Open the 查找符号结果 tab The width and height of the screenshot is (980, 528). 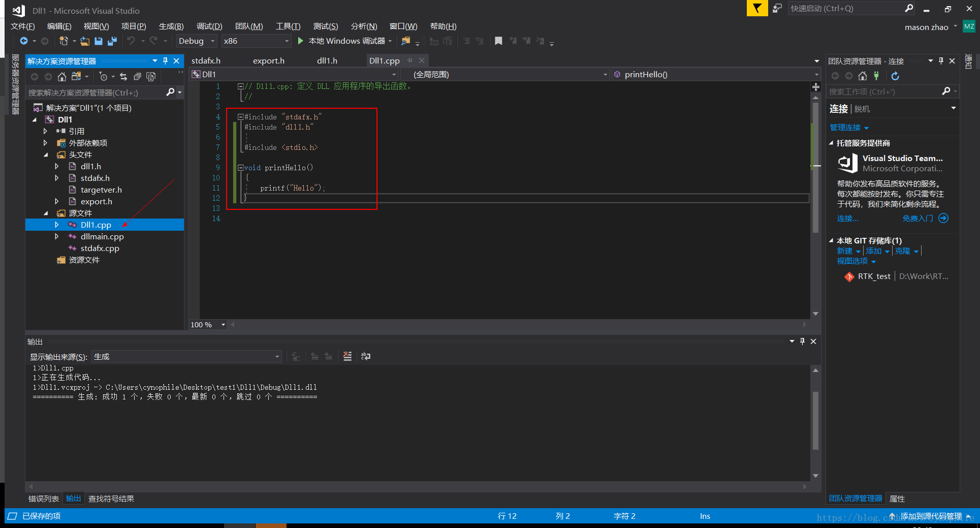(111, 499)
